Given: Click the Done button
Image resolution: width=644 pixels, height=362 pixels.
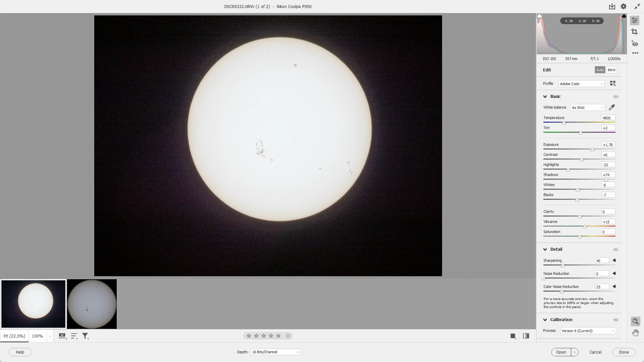Looking at the screenshot, I should (624, 352).
